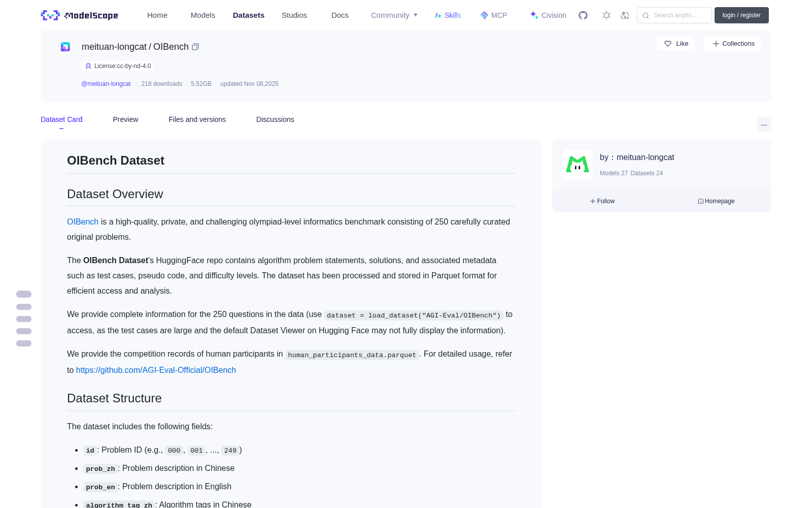Image resolution: width=812 pixels, height=508 pixels.
Task: Add dataset to Collections
Action: click(733, 44)
